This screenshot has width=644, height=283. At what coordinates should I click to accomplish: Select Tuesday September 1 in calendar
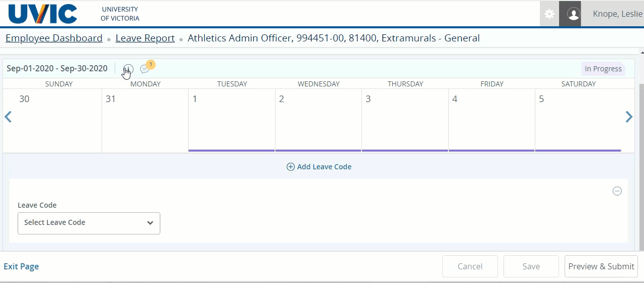click(x=232, y=120)
